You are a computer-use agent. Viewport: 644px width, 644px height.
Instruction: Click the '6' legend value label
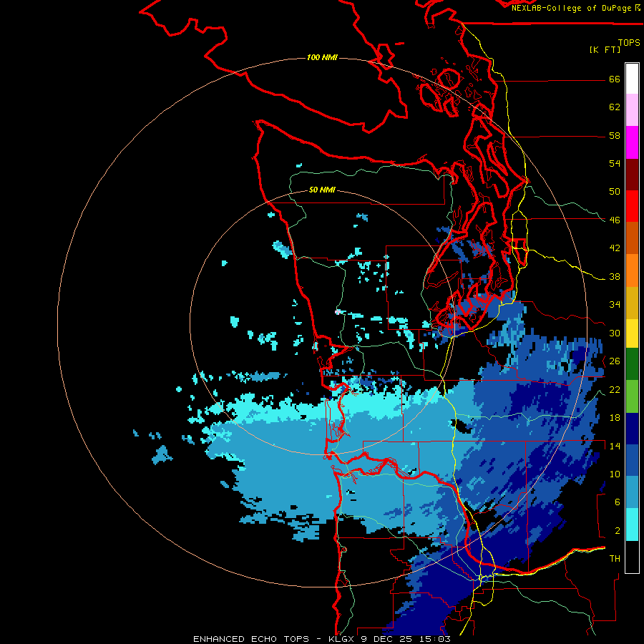pos(618,502)
